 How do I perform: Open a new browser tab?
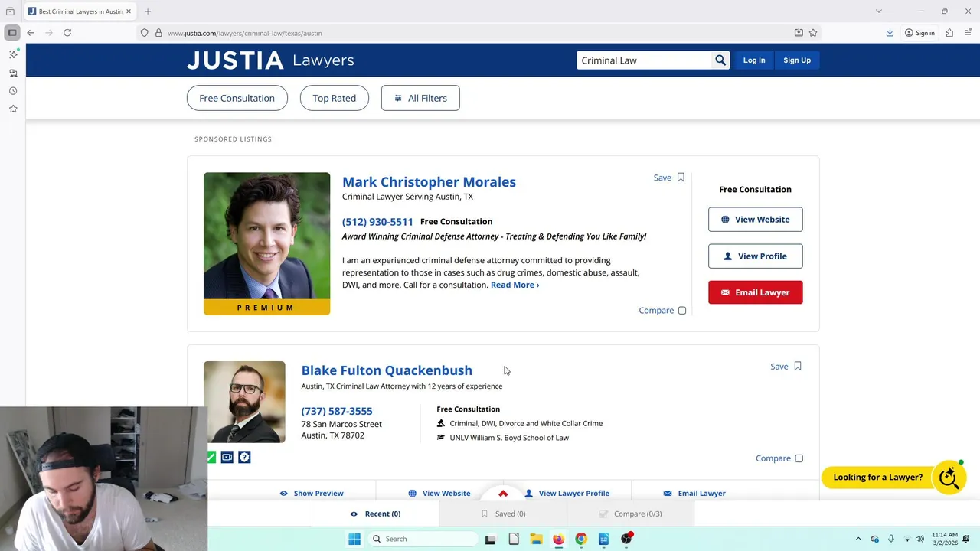click(148, 11)
